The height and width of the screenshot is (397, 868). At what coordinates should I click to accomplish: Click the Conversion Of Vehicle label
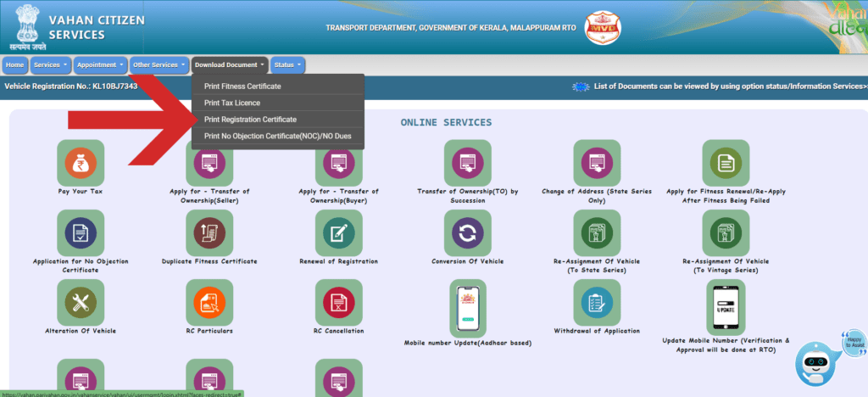(x=468, y=261)
